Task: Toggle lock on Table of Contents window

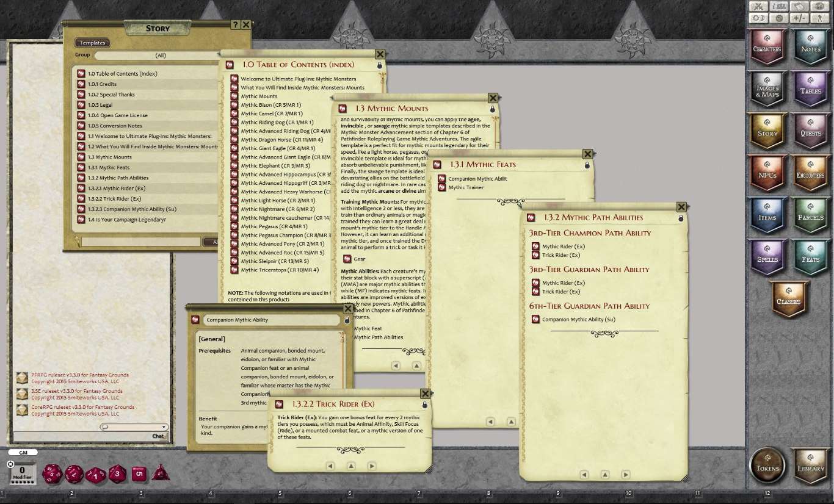Action: [380, 65]
